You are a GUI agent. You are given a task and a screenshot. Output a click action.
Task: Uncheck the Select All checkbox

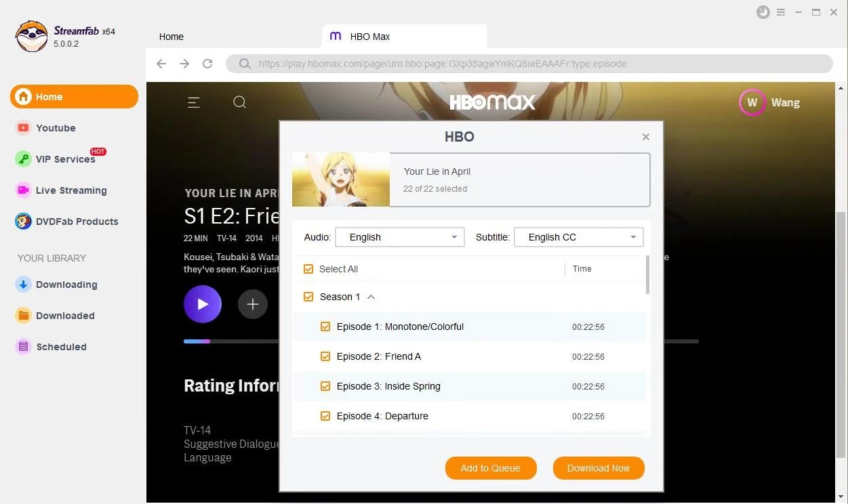pos(308,268)
